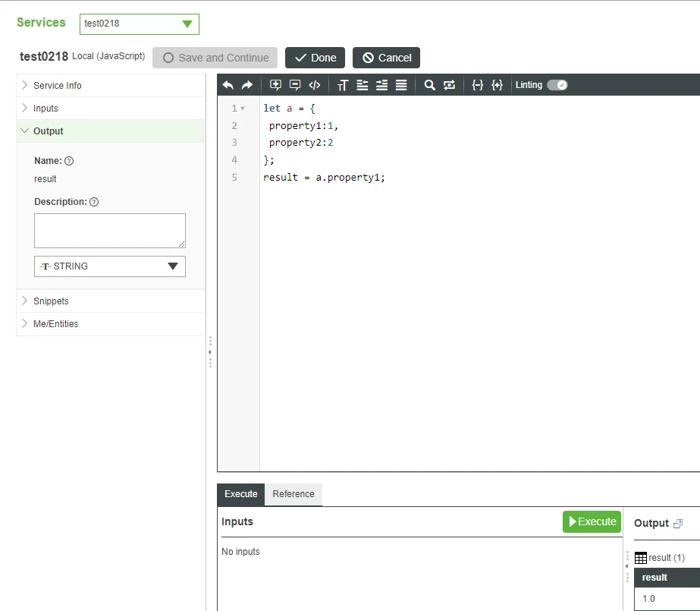Screen dimensions: 700x611
Task: Click the justify lines icon
Action: 401,85
